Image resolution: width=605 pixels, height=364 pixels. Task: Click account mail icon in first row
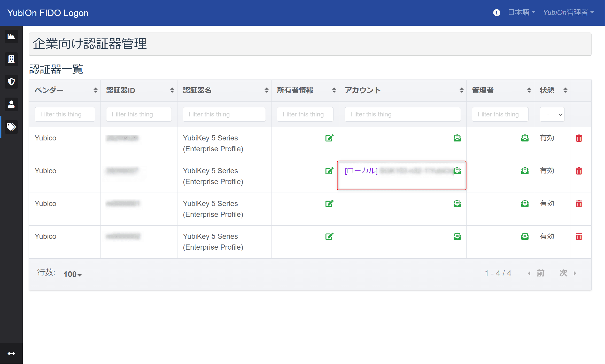tap(457, 138)
